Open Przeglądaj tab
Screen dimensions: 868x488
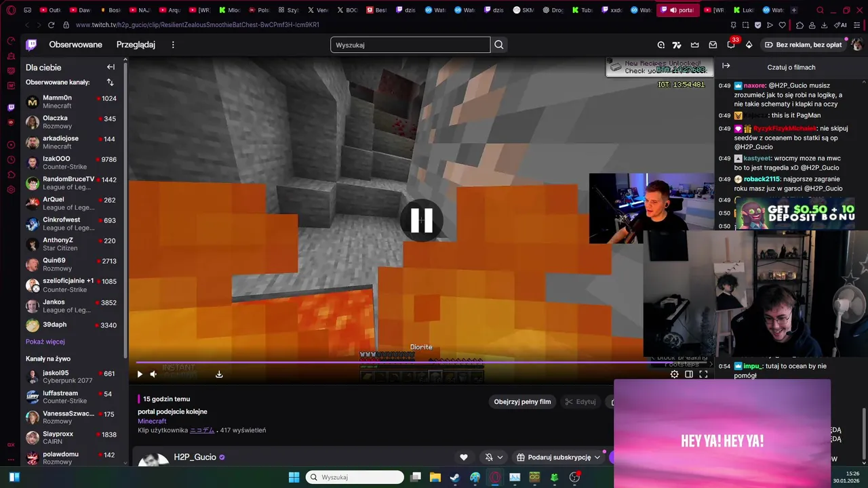point(136,45)
